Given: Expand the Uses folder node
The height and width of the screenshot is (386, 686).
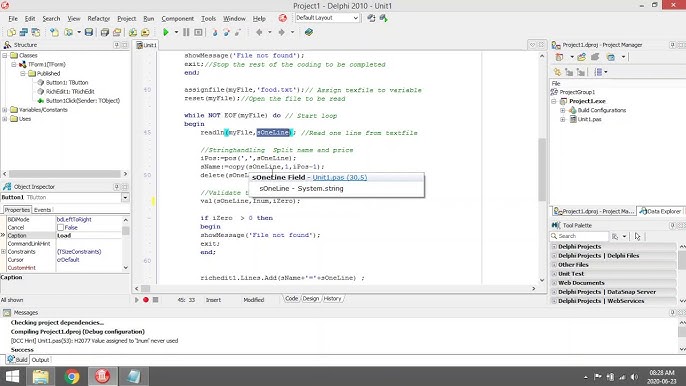Looking at the screenshot, I should (x=5, y=119).
